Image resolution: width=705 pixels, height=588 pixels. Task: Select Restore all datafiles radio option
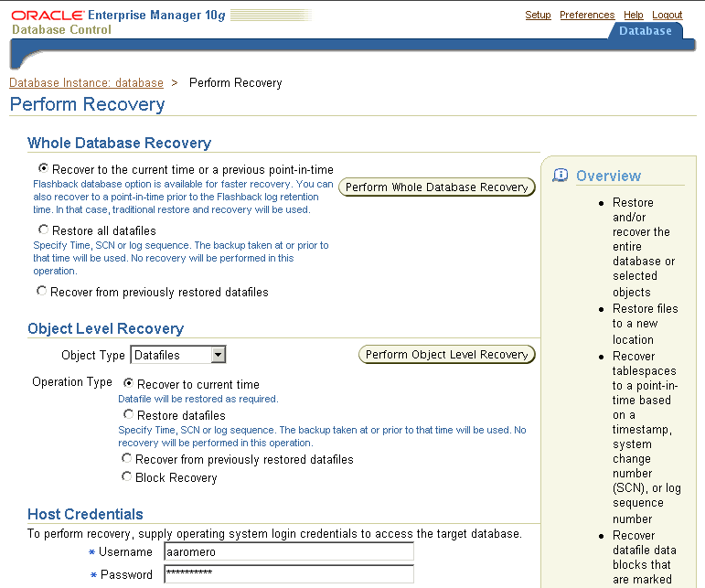tap(43, 230)
